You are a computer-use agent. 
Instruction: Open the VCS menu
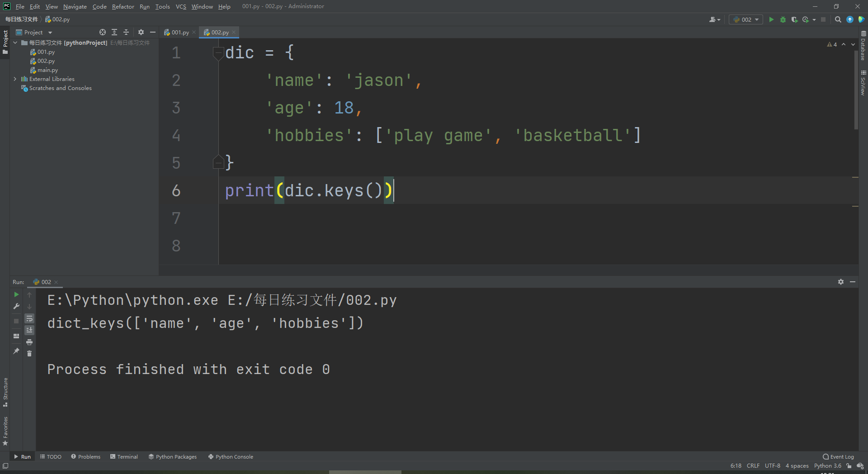181,6
